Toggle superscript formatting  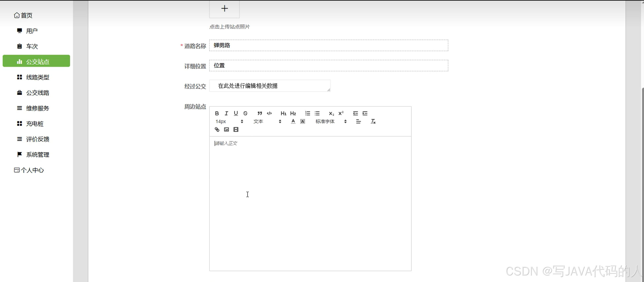[x=341, y=113]
